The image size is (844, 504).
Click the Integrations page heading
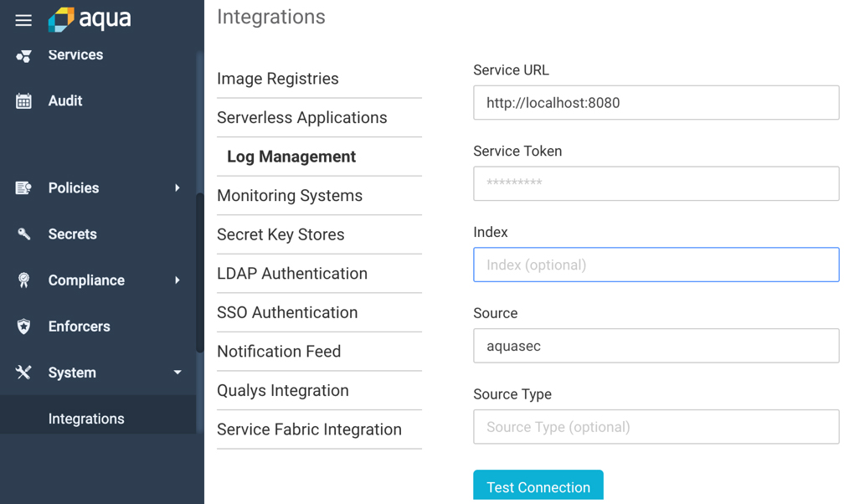pyautogui.click(x=271, y=17)
